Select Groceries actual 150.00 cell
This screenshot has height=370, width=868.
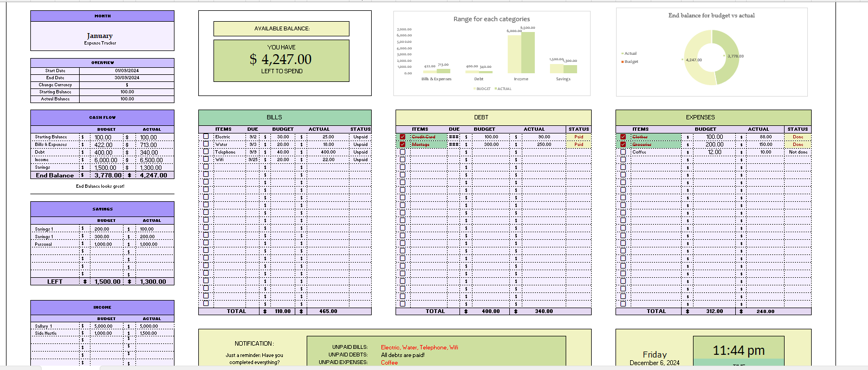click(765, 144)
